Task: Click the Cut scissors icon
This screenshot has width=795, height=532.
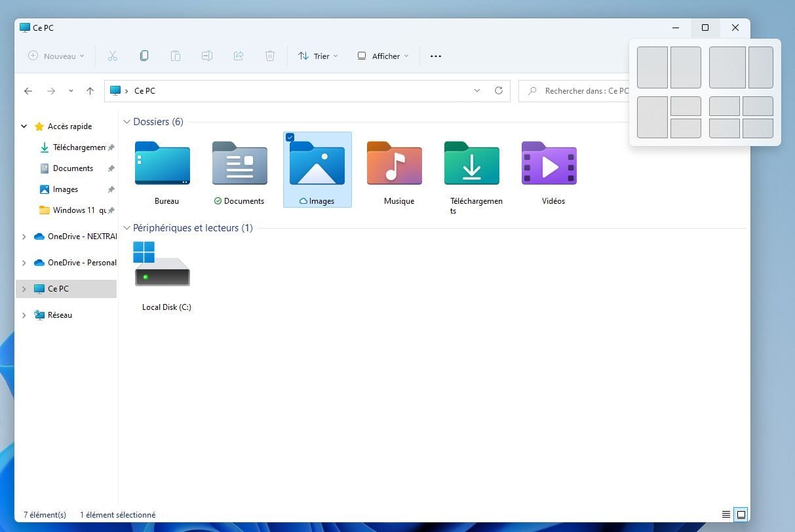Action: pyautogui.click(x=113, y=56)
